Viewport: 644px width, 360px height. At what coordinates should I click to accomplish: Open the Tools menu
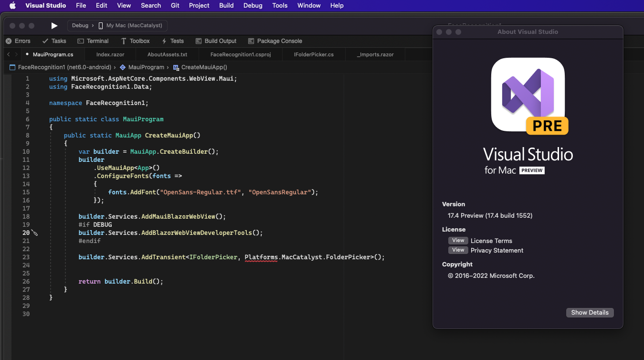pyautogui.click(x=280, y=6)
